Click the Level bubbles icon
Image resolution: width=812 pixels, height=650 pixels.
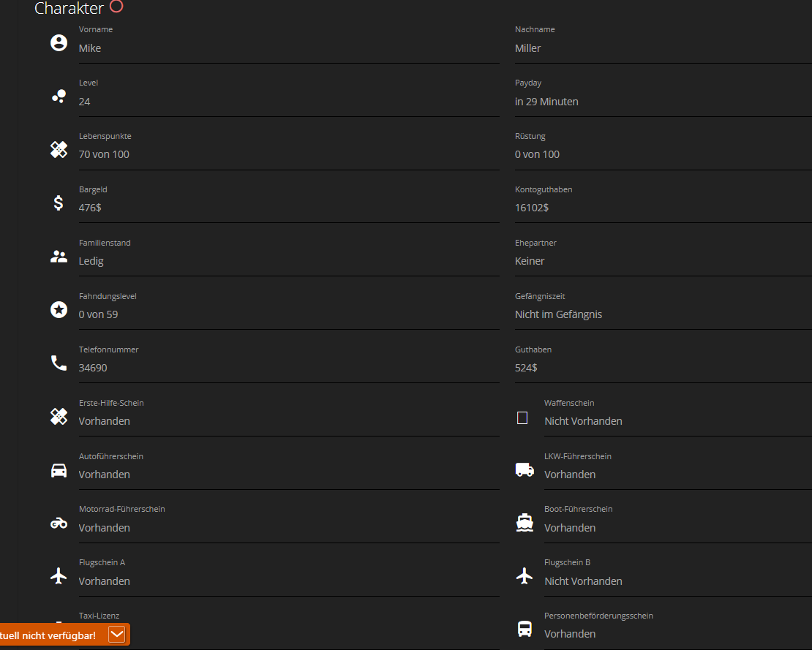coord(59,97)
